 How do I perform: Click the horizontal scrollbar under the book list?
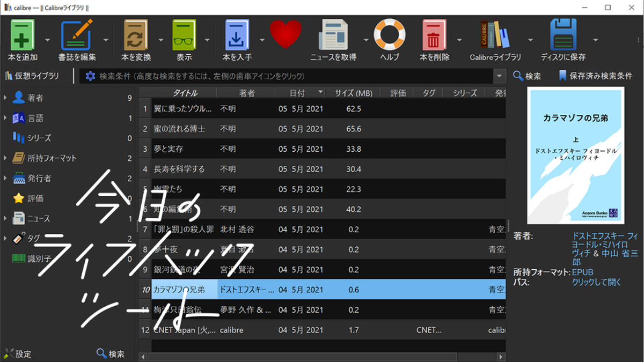pos(302,357)
